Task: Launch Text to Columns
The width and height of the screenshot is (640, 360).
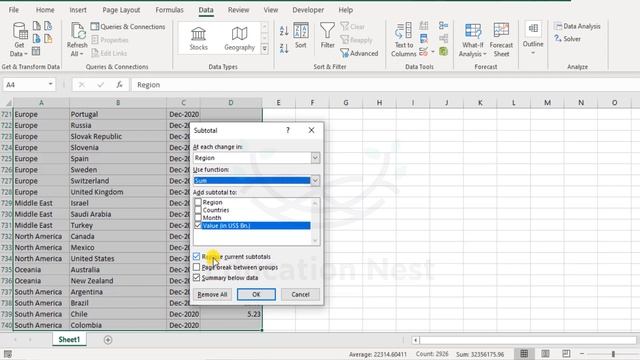Action: [404, 40]
